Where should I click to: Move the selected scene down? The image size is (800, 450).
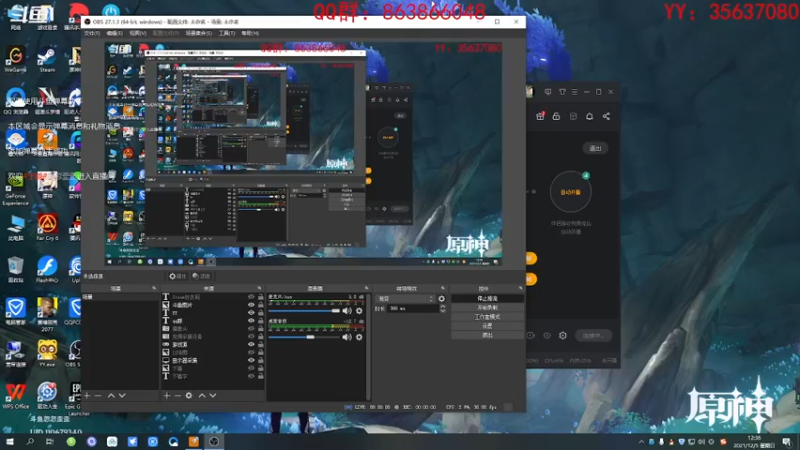[122, 395]
